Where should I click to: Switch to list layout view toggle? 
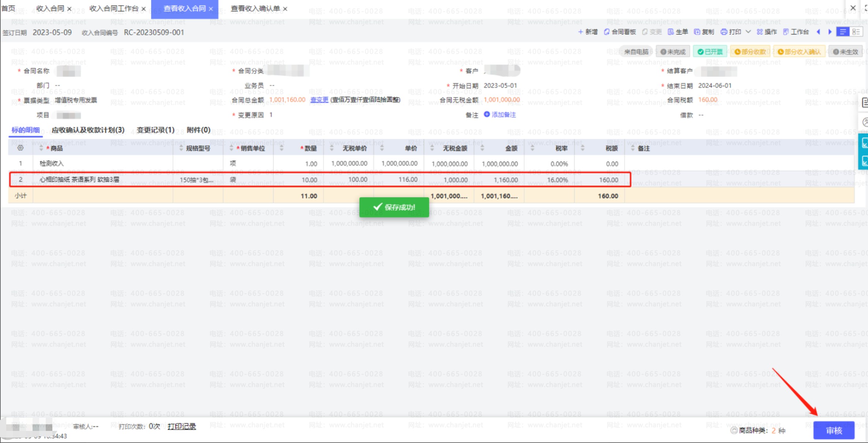coord(842,32)
